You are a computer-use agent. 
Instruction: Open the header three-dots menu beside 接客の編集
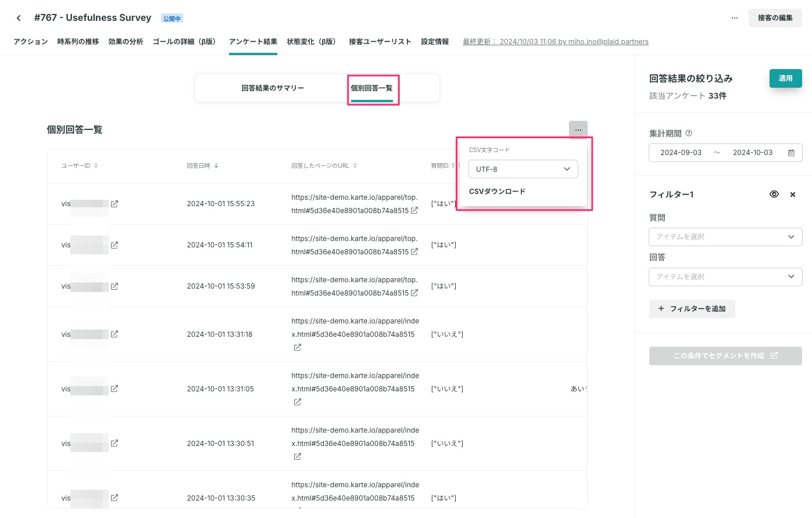[x=735, y=18]
